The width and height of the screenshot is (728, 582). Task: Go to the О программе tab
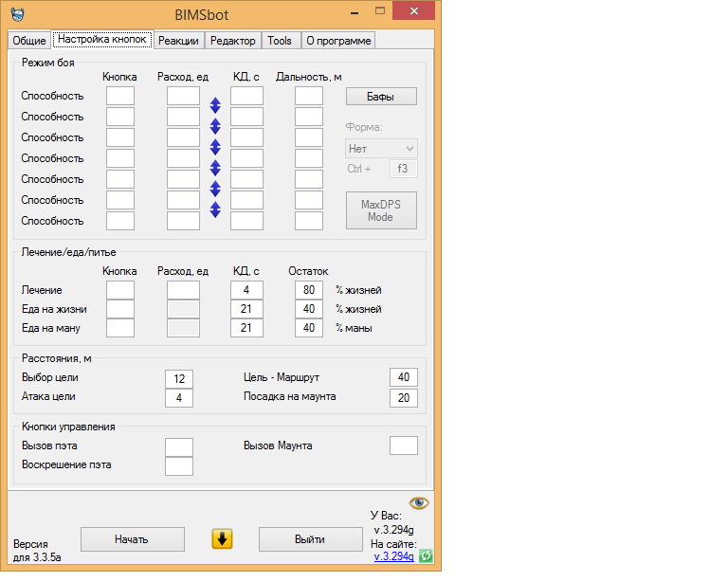pyautogui.click(x=338, y=41)
